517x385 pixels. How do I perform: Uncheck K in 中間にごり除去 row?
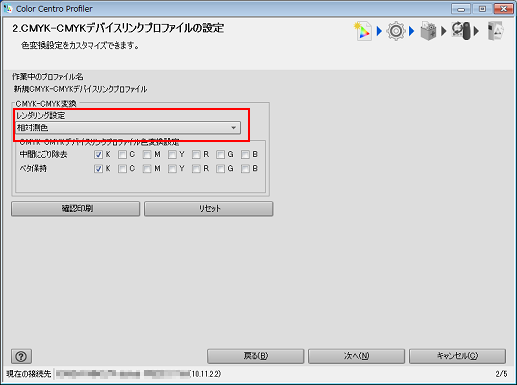point(98,155)
